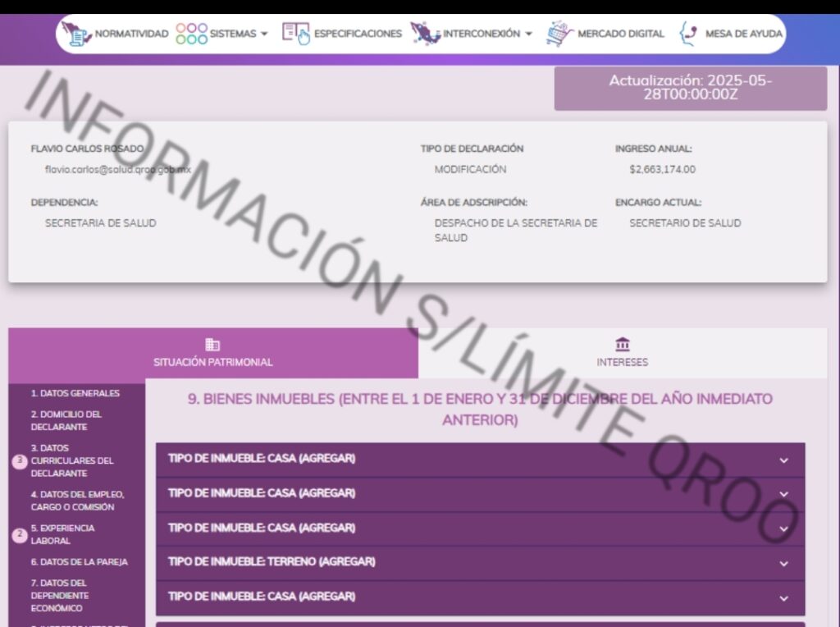Click the Mercado Digital menu item
840x627 pixels.
(620, 34)
